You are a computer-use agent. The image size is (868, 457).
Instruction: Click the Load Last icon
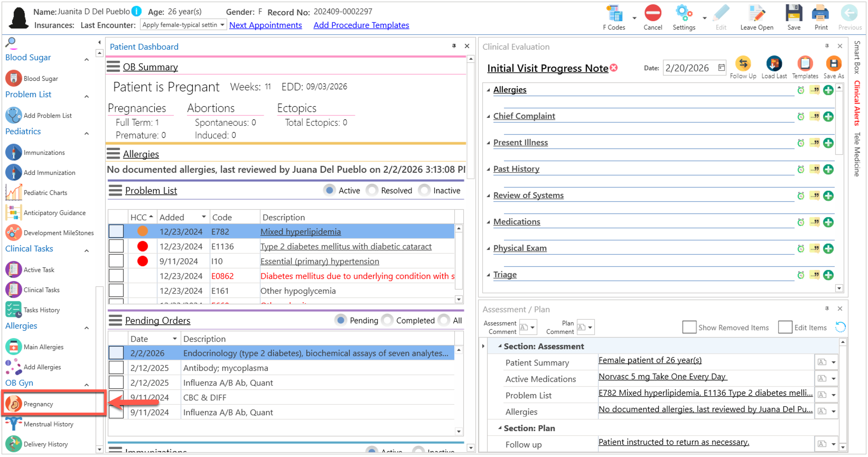coord(774,64)
